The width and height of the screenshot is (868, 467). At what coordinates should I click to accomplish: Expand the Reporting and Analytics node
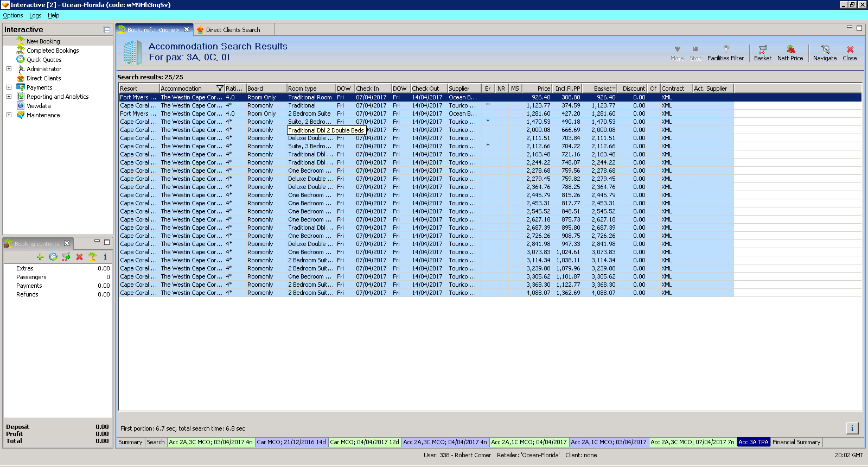pyautogui.click(x=9, y=97)
